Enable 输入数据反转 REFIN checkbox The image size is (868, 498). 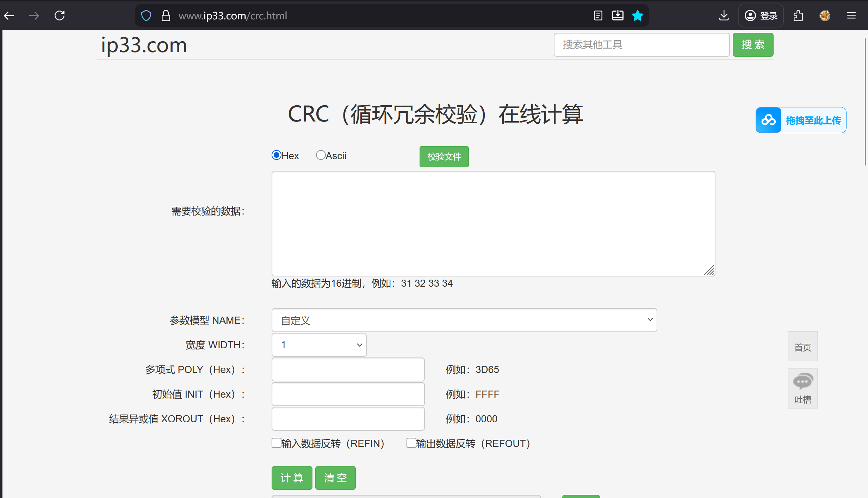(277, 443)
